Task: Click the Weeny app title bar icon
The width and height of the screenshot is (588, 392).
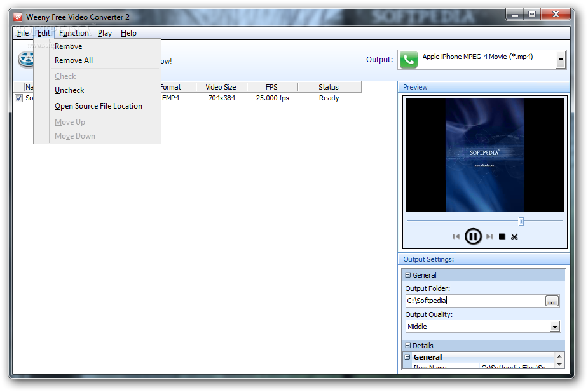Action: click(x=18, y=17)
